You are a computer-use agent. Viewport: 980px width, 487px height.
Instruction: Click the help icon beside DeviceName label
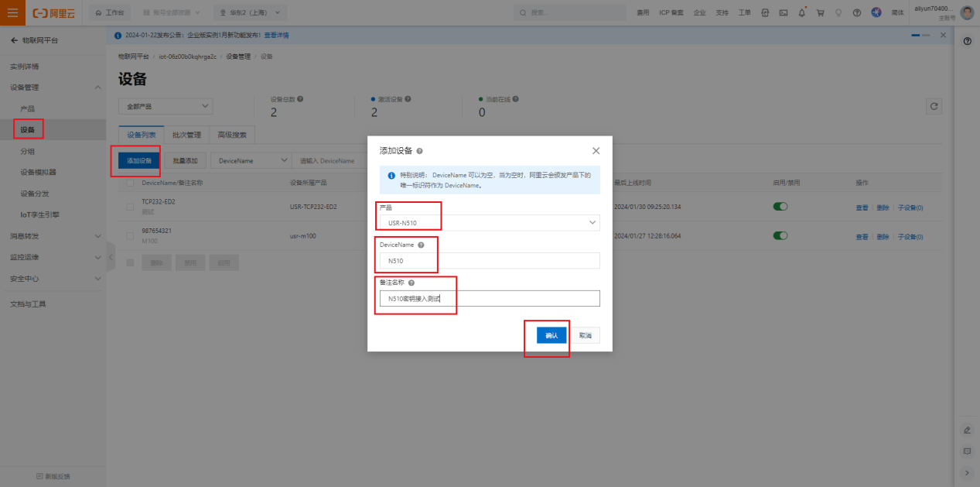point(421,245)
